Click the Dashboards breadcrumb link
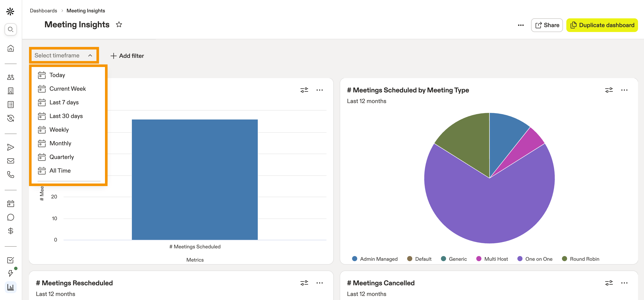The height and width of the screenshot is (300, 644). pos(44,10)
